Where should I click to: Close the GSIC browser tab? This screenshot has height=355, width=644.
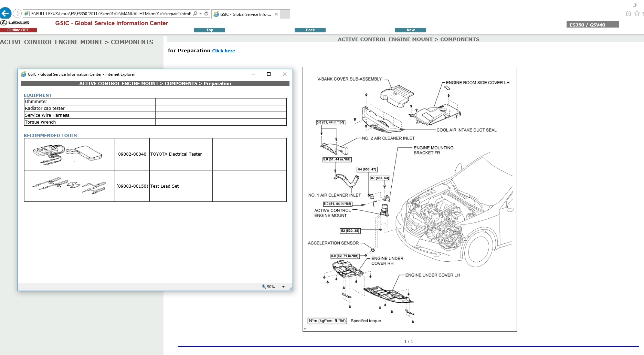click(x=276, y=14)
